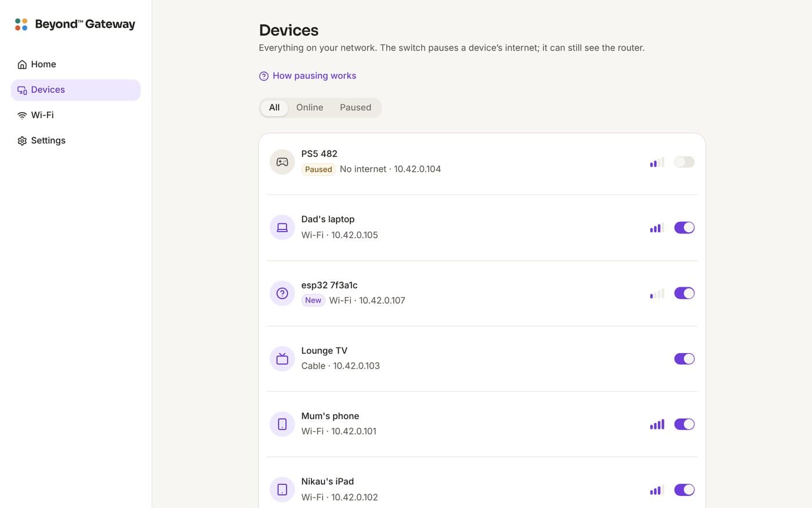The image size is (812, 508).
Task: Show All devices tab
Action: click(274, 107)
